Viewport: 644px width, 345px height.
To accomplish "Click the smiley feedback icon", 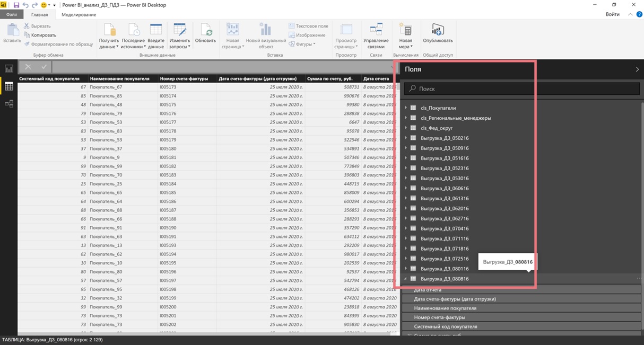I will pyautogui.click(x=44, y=5).
